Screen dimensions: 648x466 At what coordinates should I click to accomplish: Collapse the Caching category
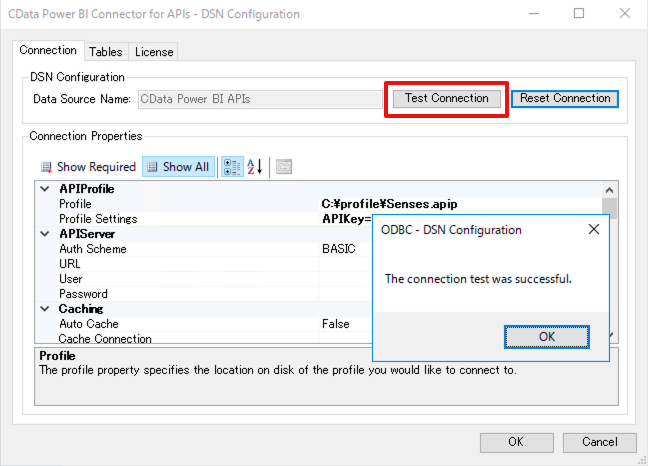pos(44,309)
